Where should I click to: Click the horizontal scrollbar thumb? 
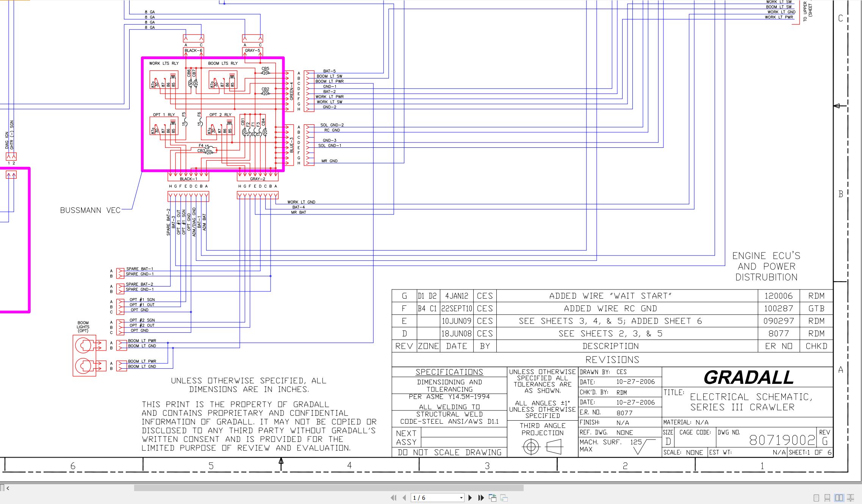tap(329, 488)
